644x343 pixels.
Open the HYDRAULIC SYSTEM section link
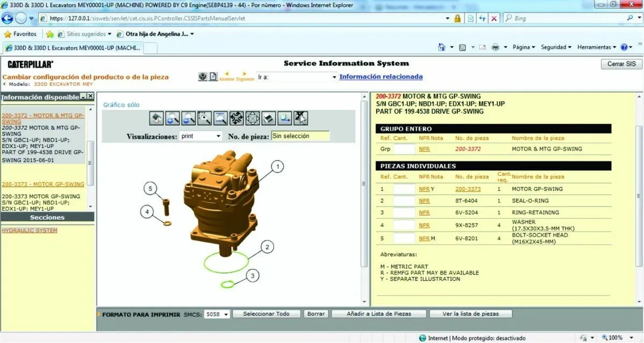30,231
